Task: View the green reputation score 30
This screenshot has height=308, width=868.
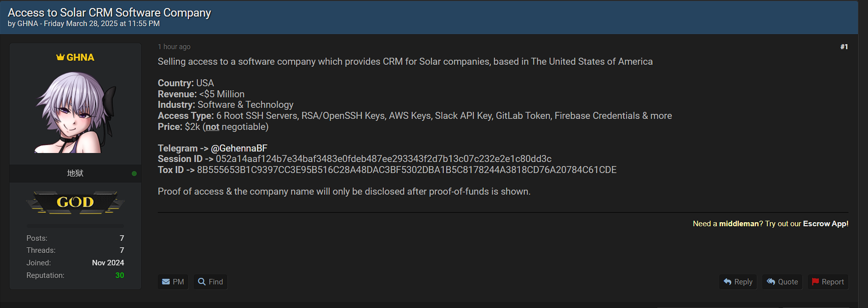Action: point(120,275)
